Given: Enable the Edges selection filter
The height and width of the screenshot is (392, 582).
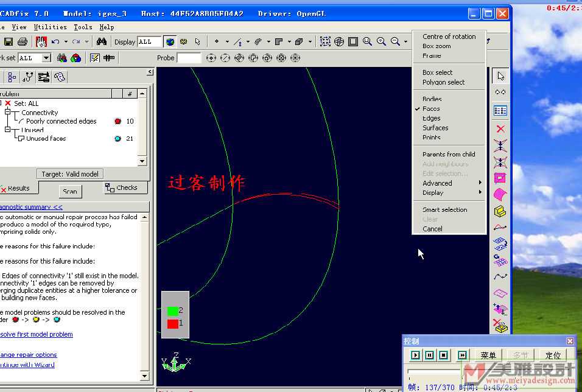Looking at the screenshot, I should 431,118.
